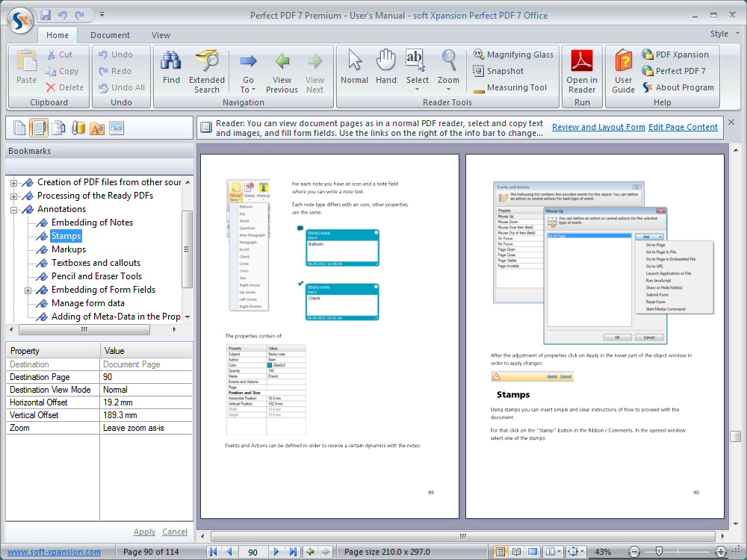The height and width of the screenshot is (560, 747).
Task: Open www.soft-xpansion.com link
Action: tap(54, 552)
